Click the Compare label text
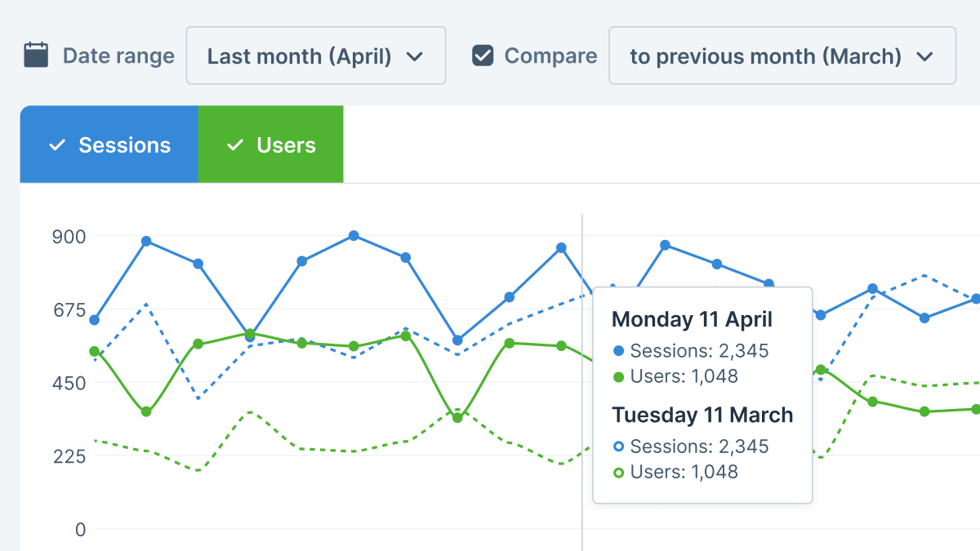This screenshot has height=551, width=980. click(550, 56)
